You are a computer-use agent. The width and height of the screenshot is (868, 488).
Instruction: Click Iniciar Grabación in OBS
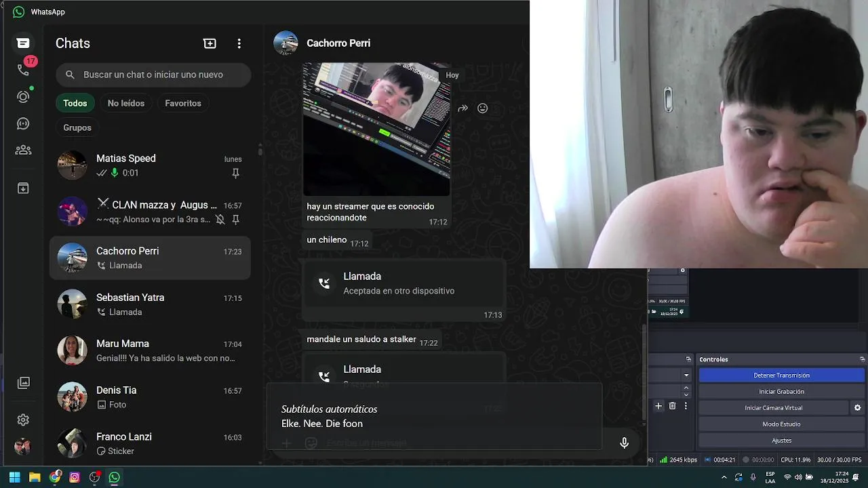click(781, 391)
